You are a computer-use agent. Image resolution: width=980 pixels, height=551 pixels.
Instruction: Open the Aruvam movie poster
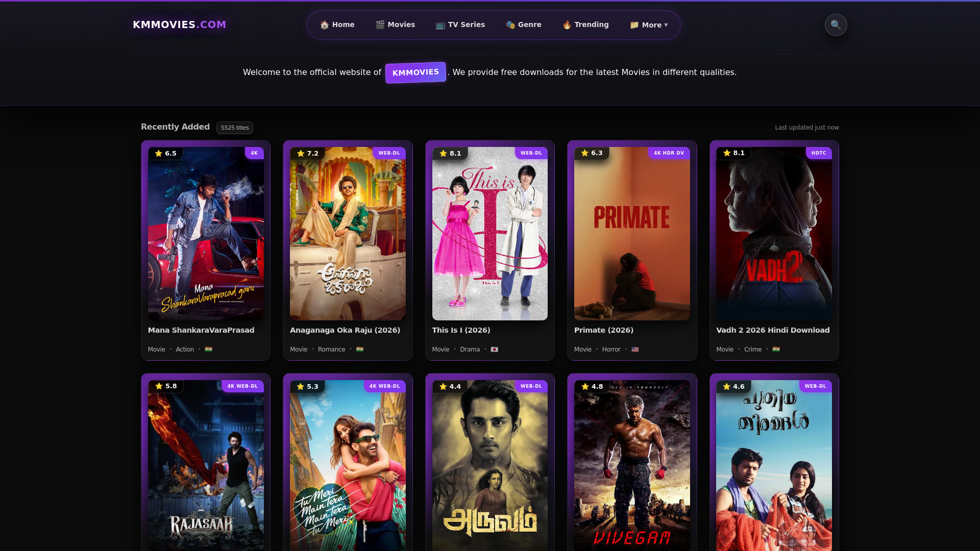click(x=490, y=465)
